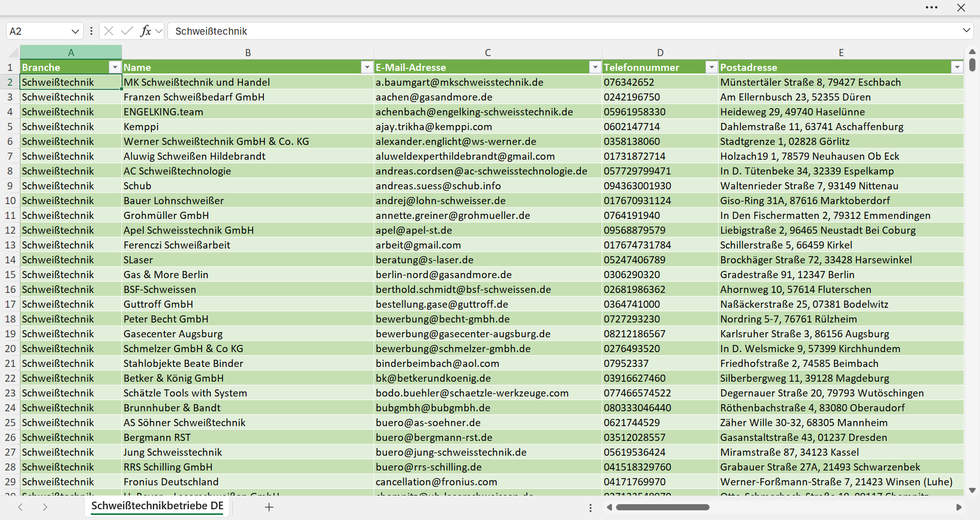Select cell Stahlobjekte Beate Binder
Image resolution: width=980 pixels, height=520 pixels.
248,363
